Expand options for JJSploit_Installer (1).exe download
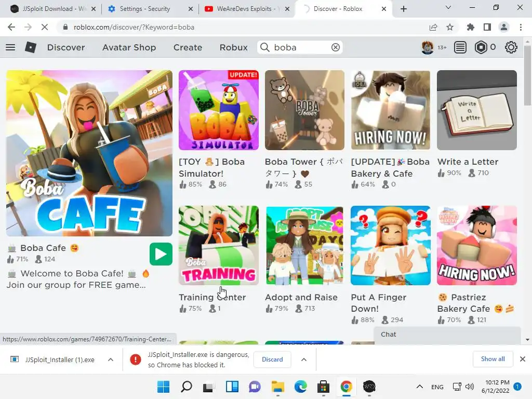Image resolution: width=532 pixels, height=399 pixels. [x=111, y=360]
